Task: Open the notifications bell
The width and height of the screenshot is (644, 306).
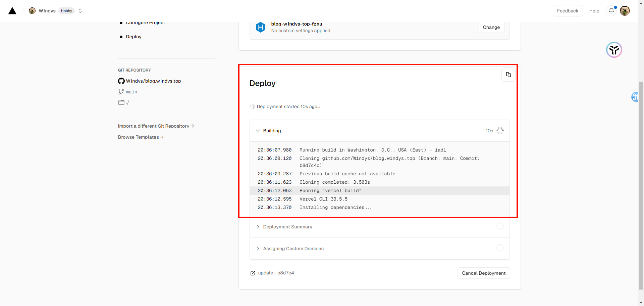Action: tap(611, 11)
